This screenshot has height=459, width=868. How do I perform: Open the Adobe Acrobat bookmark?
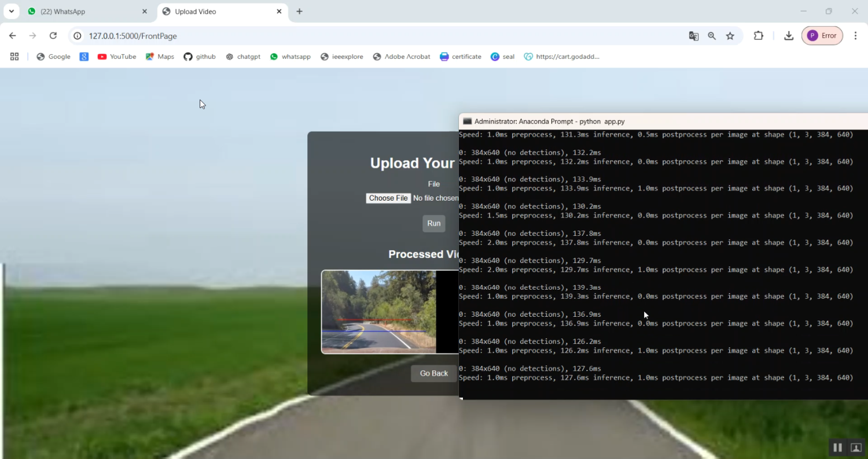click(x=402, y=57)
